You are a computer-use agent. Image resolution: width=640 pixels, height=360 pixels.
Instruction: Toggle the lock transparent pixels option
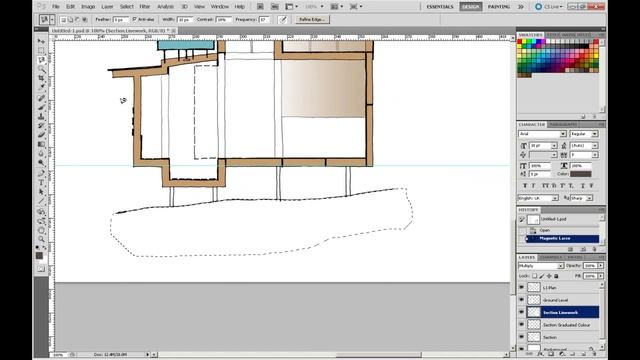click(x=534, y=276)
